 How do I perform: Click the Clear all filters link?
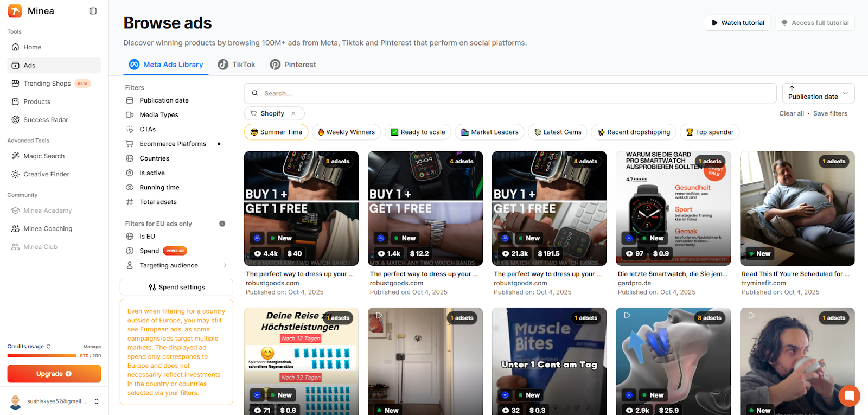click(791, 113)
